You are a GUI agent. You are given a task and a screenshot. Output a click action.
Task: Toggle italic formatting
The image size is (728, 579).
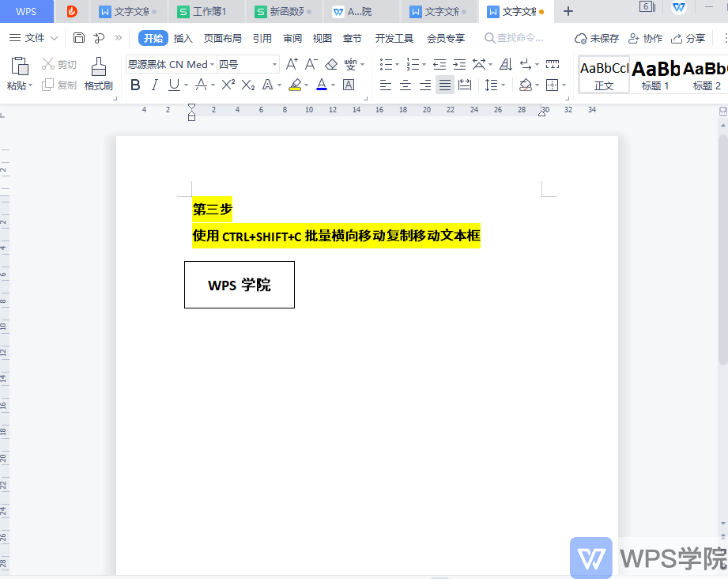(155, 85)
